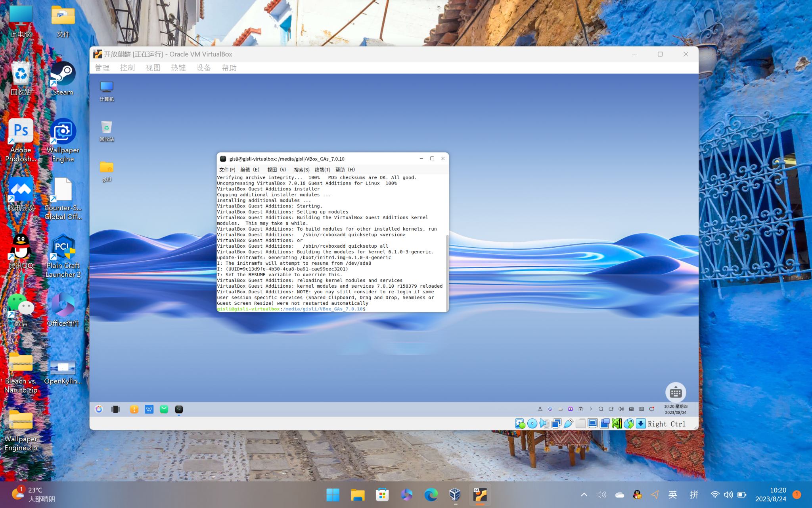Click the guest network display tray icon
The height and width of the screenshot is (508, 812).
[611, 409]
